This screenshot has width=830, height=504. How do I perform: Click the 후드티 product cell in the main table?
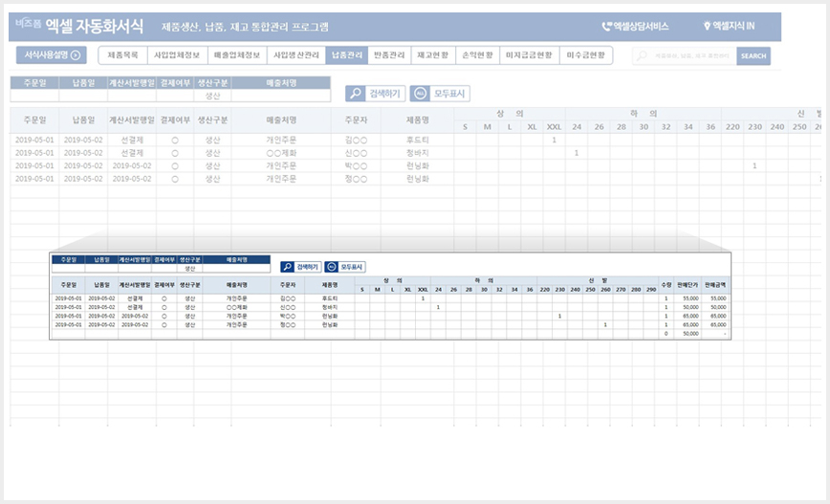[x=418, y=141]
